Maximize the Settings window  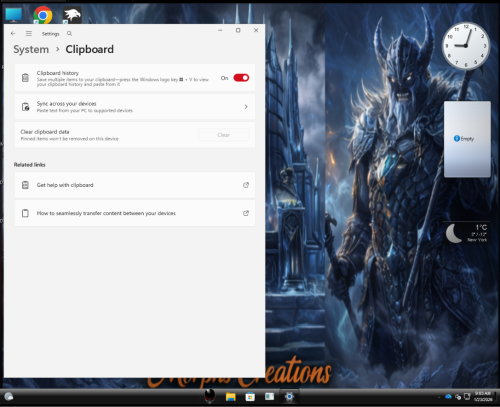coord(238,30)
